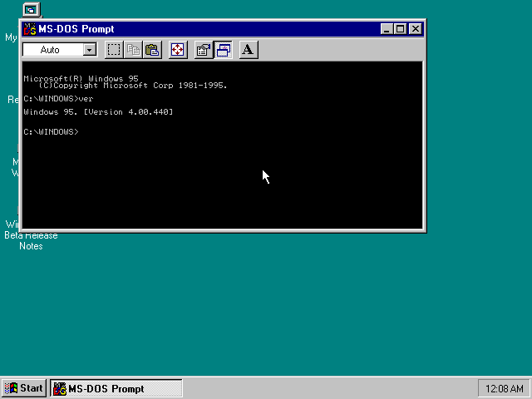Image resolution: width=532 pixels, height=399 pixels.
Task: Click the last C:\WINDOWS> prompt line
Action: 52,132
